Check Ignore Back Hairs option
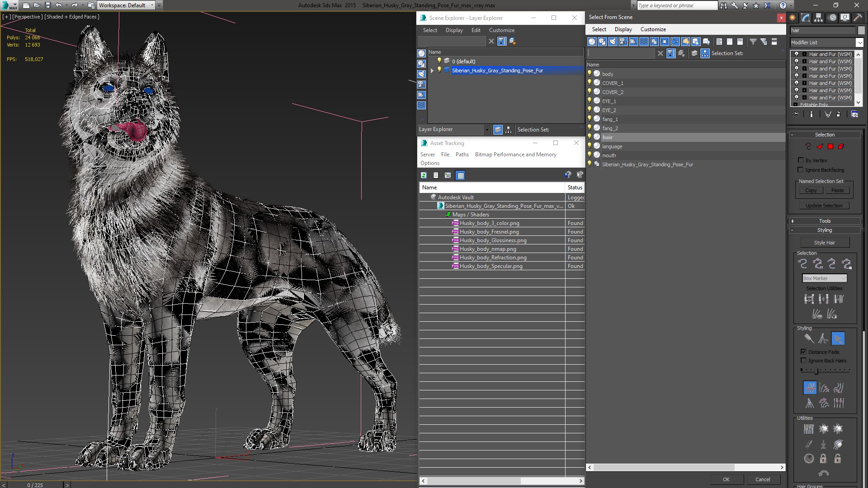Screen dimensions: 868x488 [803, 361]
